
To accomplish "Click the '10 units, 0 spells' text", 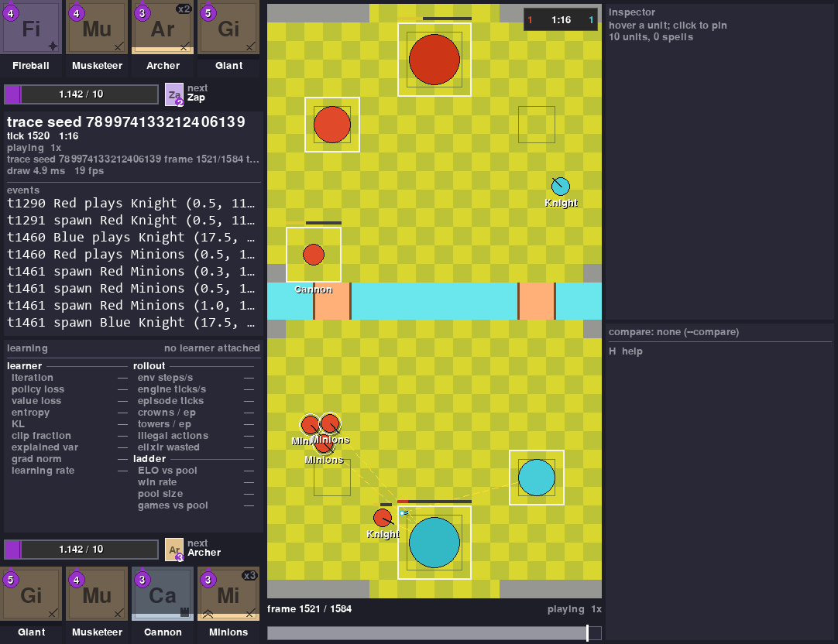I will click(651, 37).
